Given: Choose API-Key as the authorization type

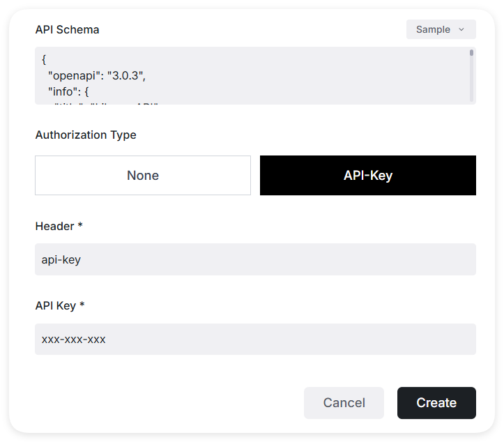Looking at the screenshot, I should coord(367,176).
